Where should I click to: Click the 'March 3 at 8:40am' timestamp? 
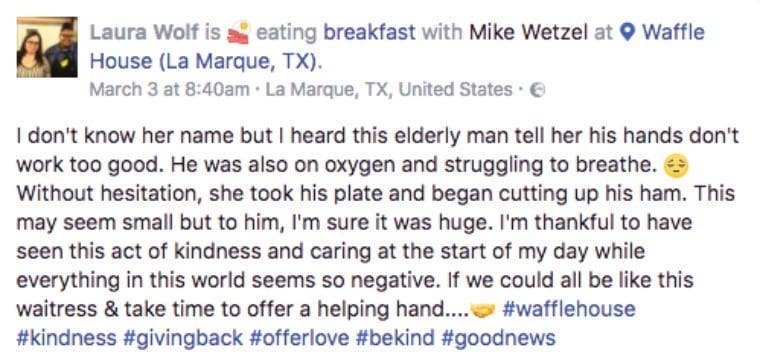pos(170,90)
